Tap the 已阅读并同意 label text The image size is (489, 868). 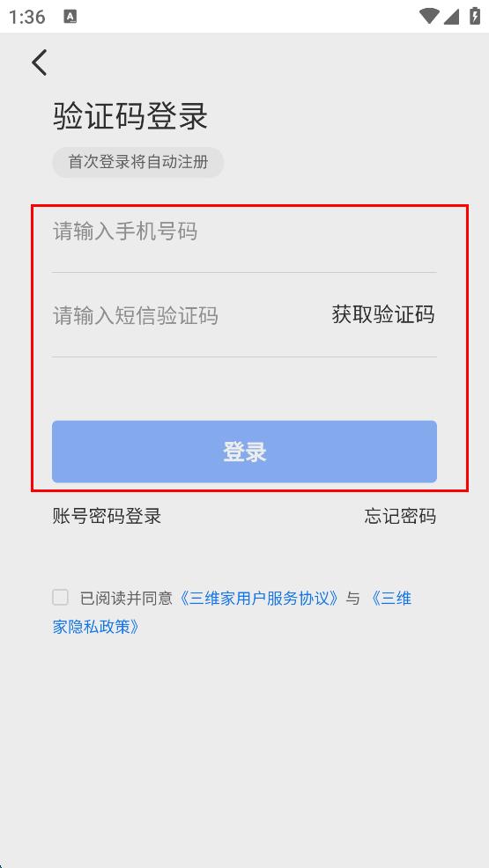[127, 599]
